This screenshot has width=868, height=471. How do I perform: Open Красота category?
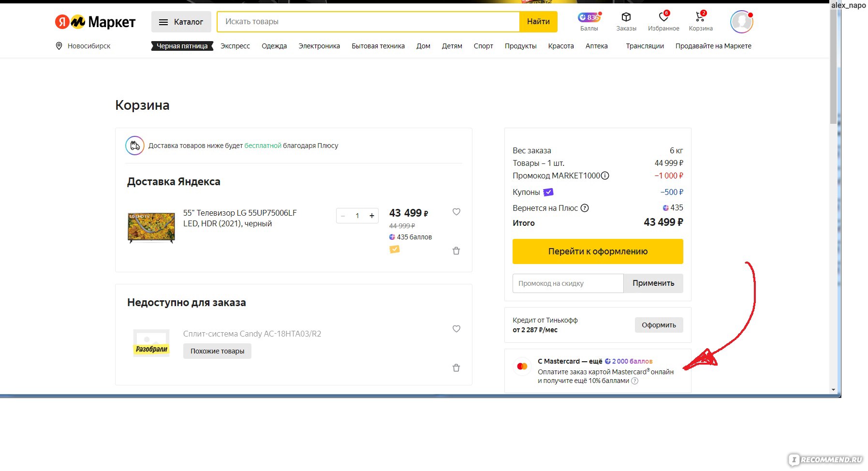coord(561,46)
